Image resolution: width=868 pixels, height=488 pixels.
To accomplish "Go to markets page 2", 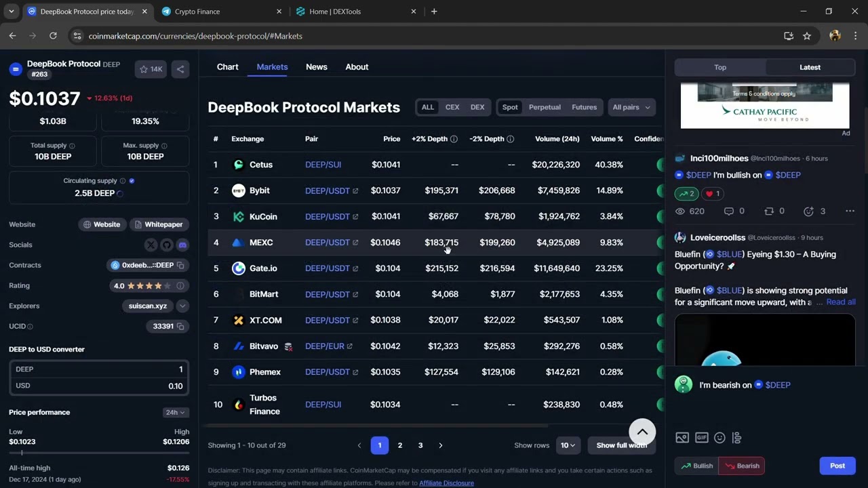I will pyautogui.click(x=400, y=445).
